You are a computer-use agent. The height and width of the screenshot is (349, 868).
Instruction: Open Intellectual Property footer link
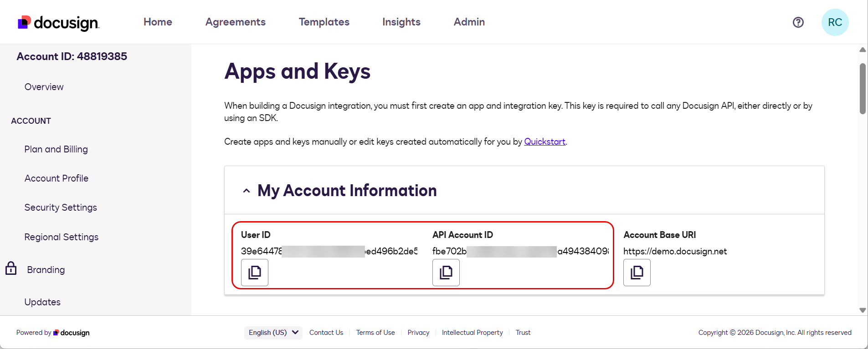tap(473, 333)
